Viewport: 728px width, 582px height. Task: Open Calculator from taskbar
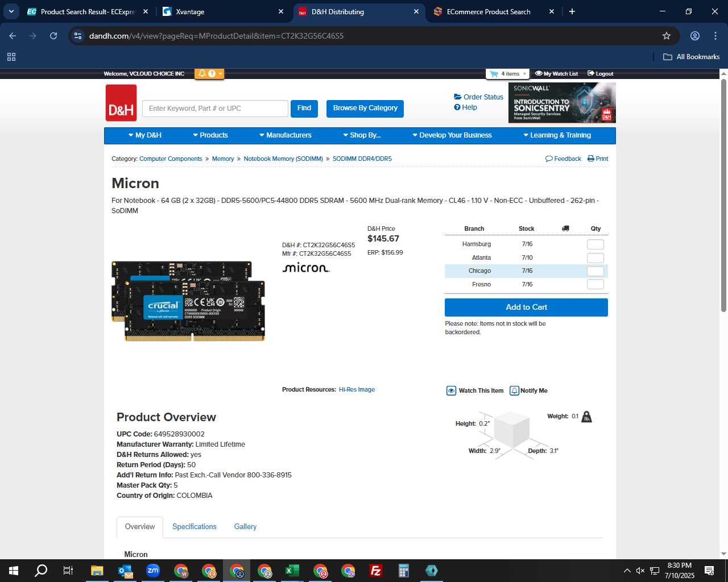(x=404, y=571)
